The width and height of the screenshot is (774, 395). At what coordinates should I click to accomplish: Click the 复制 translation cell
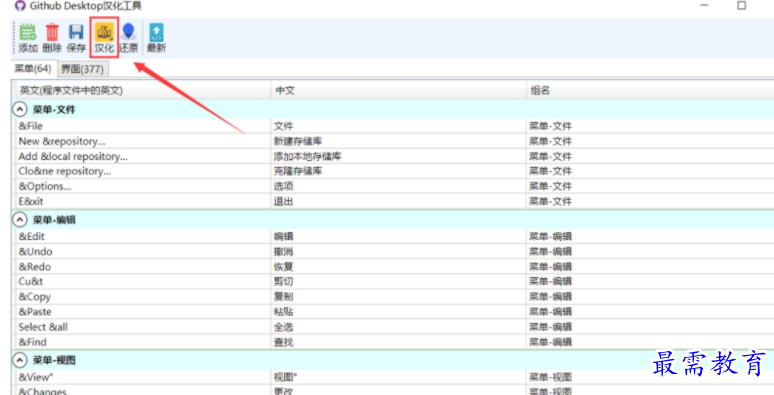pos(398,297)
